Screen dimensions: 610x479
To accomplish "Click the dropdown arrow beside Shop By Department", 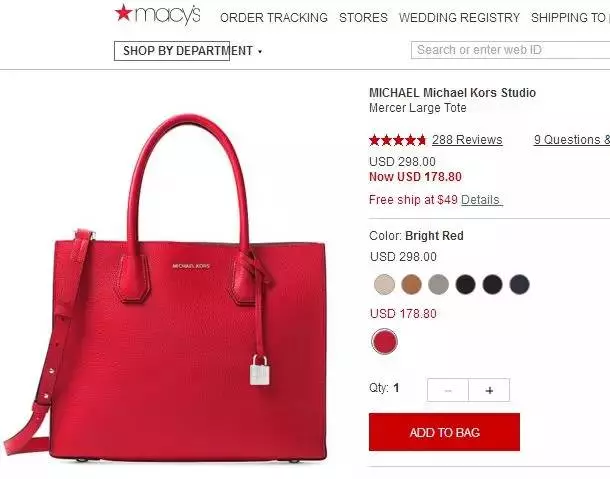I will click(260, 52).
